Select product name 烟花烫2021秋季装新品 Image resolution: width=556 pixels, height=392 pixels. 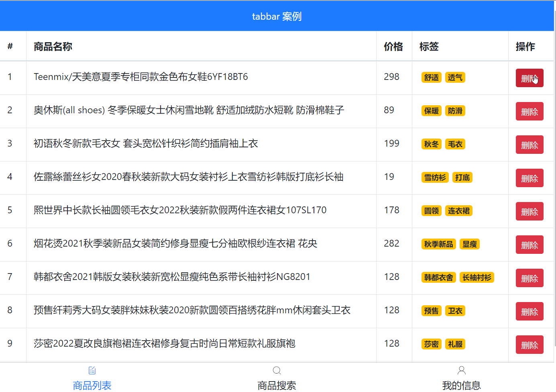[x=175, y=243]
